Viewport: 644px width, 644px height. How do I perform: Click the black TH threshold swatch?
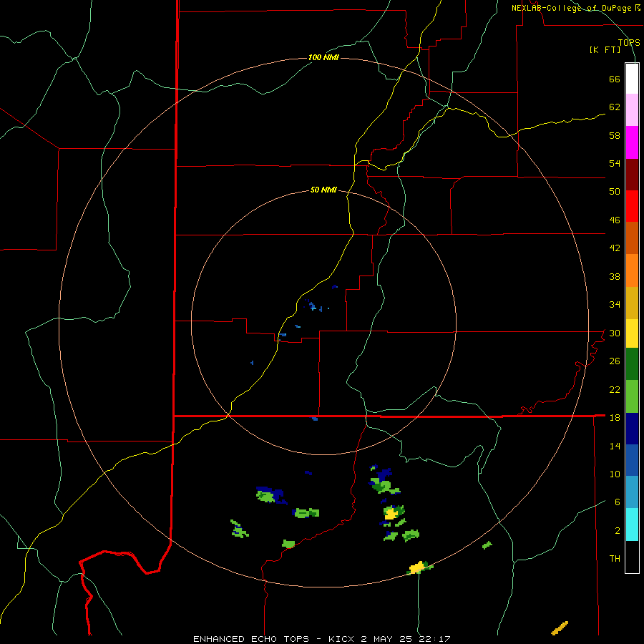632,557
